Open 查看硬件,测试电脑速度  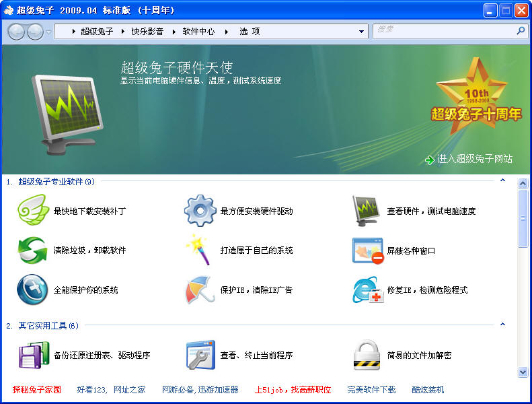[x=431, y=211]
